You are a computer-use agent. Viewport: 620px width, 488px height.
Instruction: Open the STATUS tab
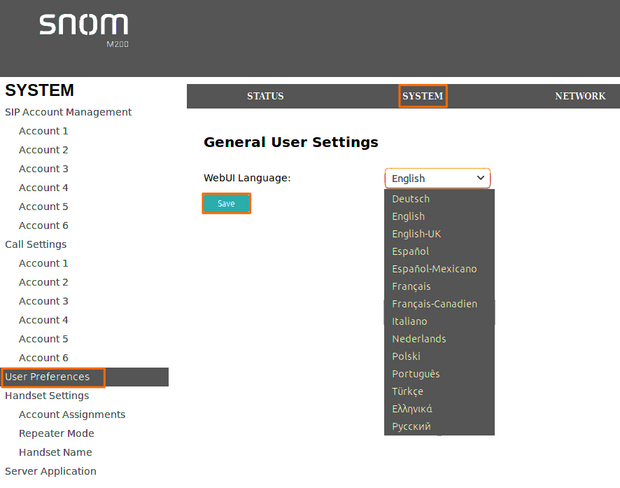tap(265, 96)
